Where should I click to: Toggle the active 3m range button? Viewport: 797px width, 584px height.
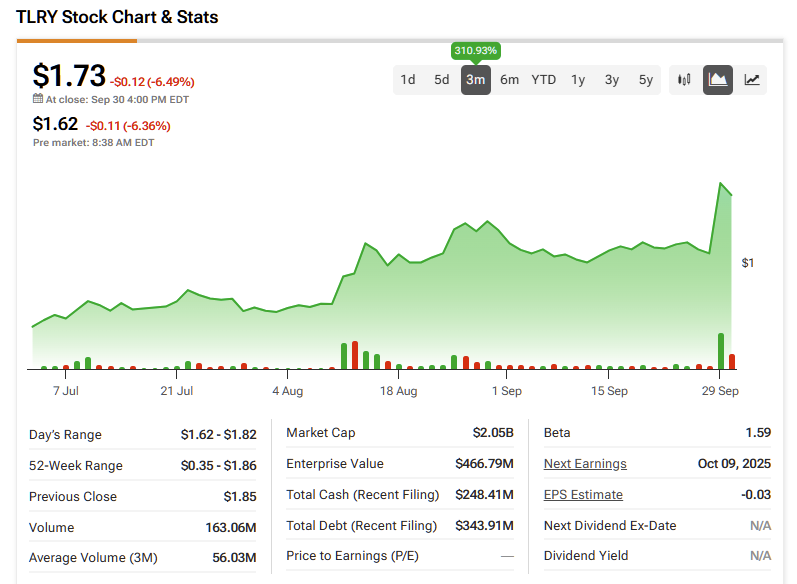[x=475, y=80]
